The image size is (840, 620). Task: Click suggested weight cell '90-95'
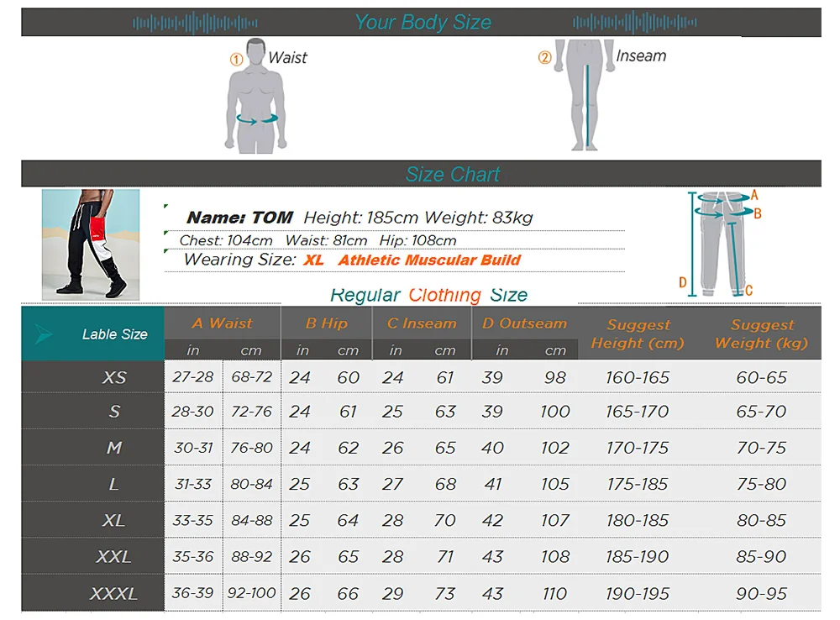(x=761, y=594)
